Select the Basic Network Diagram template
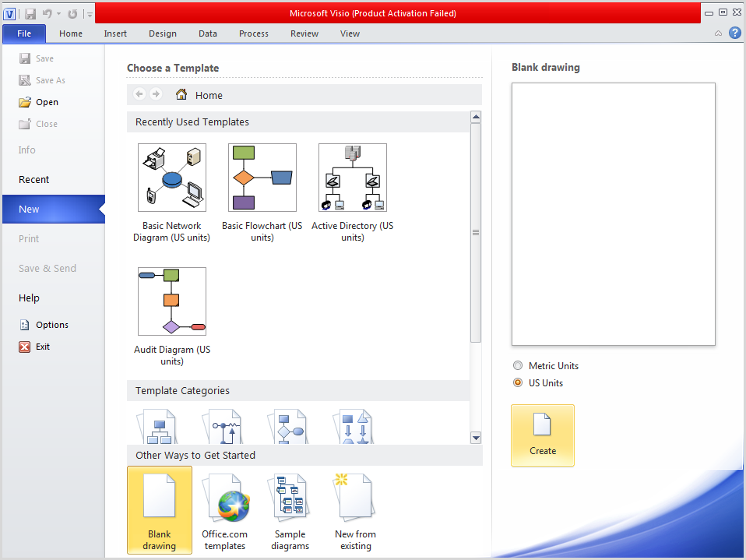Screen dimensions: 746x560 172,193
